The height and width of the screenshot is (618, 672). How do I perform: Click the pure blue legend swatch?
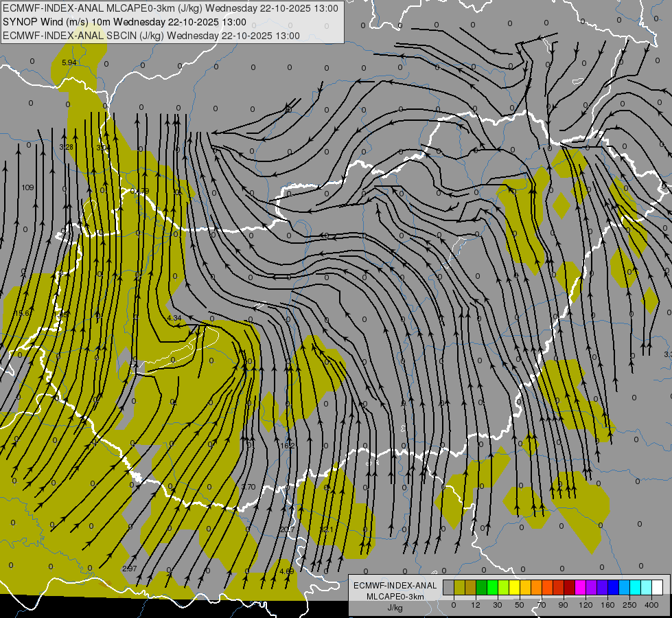pos(614,588)
